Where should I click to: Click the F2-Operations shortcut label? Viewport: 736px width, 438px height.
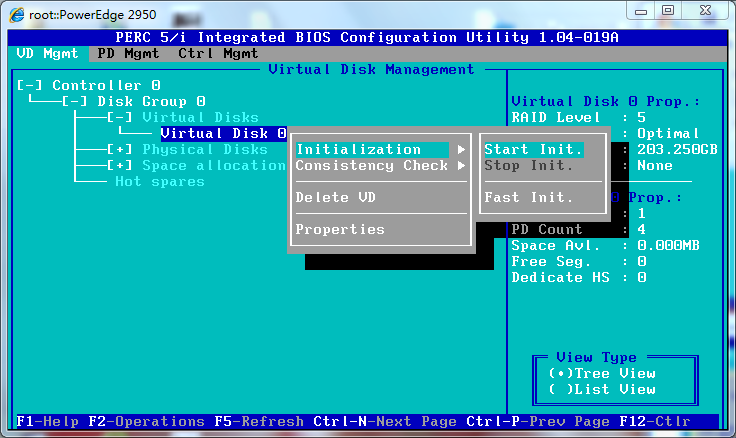tap(146, 421)
